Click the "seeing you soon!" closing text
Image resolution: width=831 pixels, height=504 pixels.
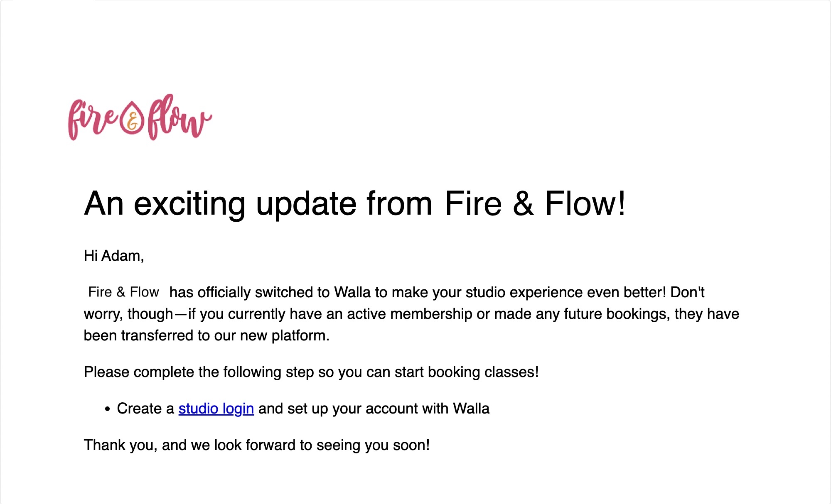[x=373, y=445]
